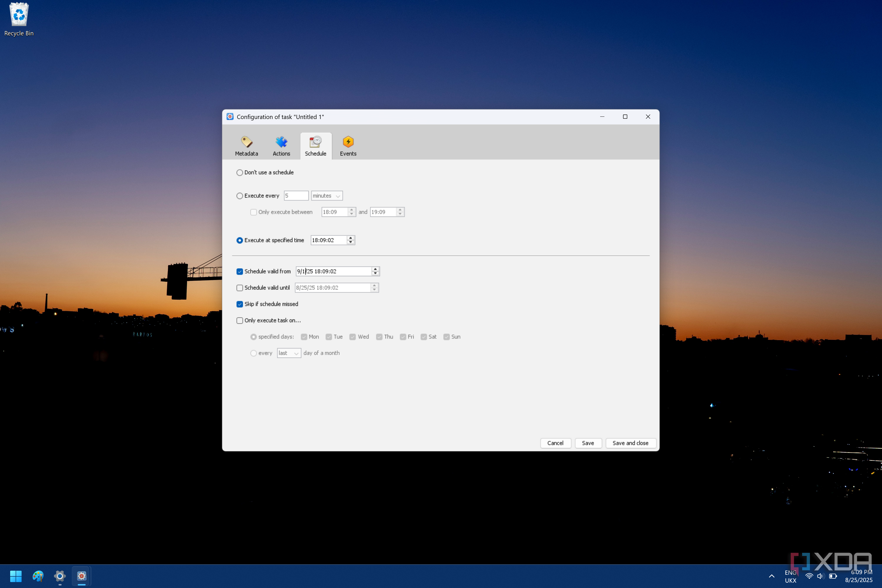This screenshot has width=882, height=588.
Task: Click the red task scheduler taskbar icon
Action: 81,576
